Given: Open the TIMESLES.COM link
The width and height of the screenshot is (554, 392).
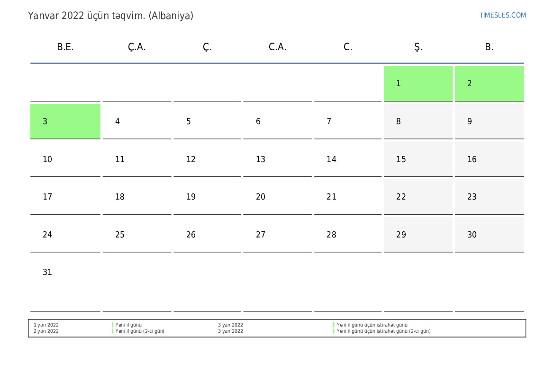Looking at the screenshot, I should (502, 15).
